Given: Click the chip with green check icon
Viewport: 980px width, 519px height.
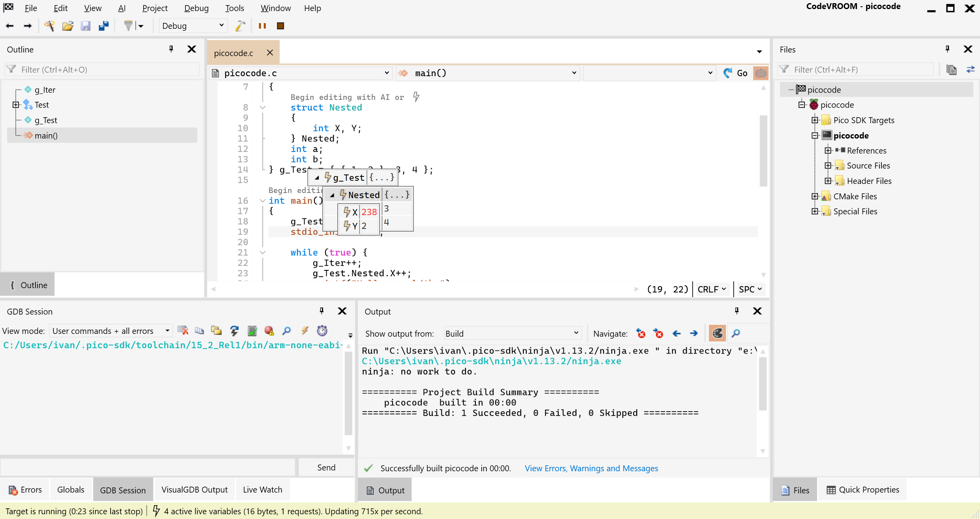Looking at the screenshot, I should [x=252, y=331].
